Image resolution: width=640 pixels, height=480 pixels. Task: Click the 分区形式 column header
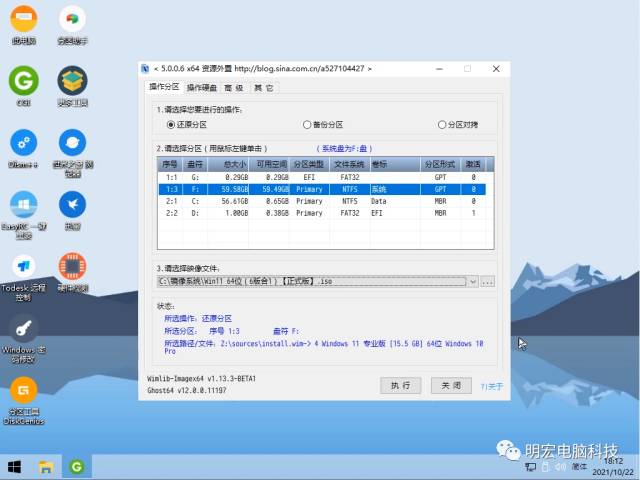pos(440,164)
